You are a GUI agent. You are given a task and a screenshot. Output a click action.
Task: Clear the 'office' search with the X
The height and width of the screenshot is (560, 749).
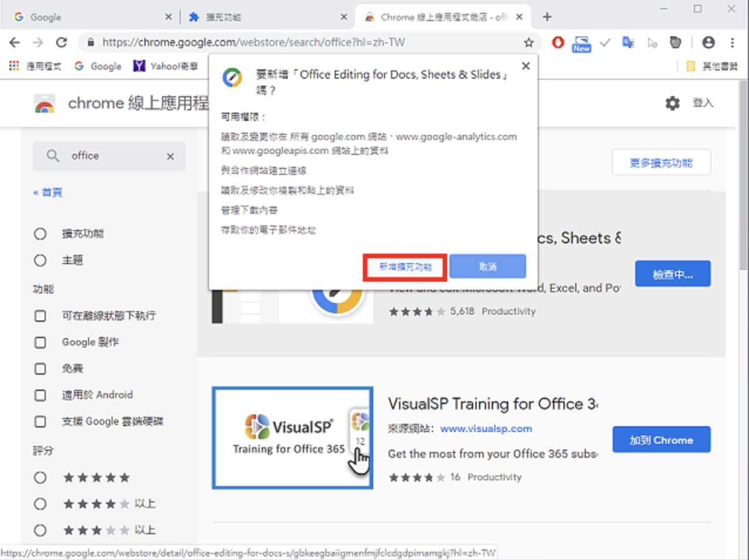[x=170, y=156]
